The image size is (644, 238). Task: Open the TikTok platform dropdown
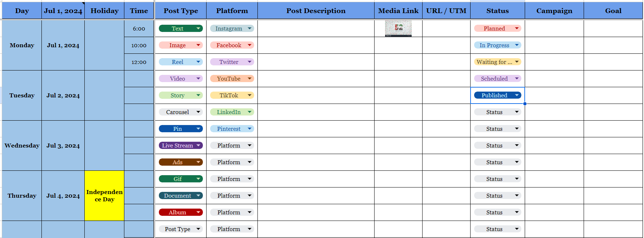pos(232,95)
